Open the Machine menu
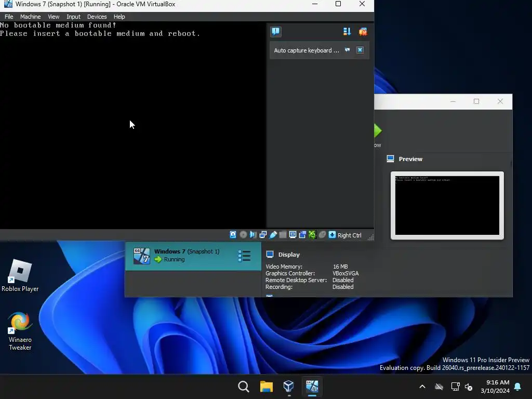 tap(30, 17)
